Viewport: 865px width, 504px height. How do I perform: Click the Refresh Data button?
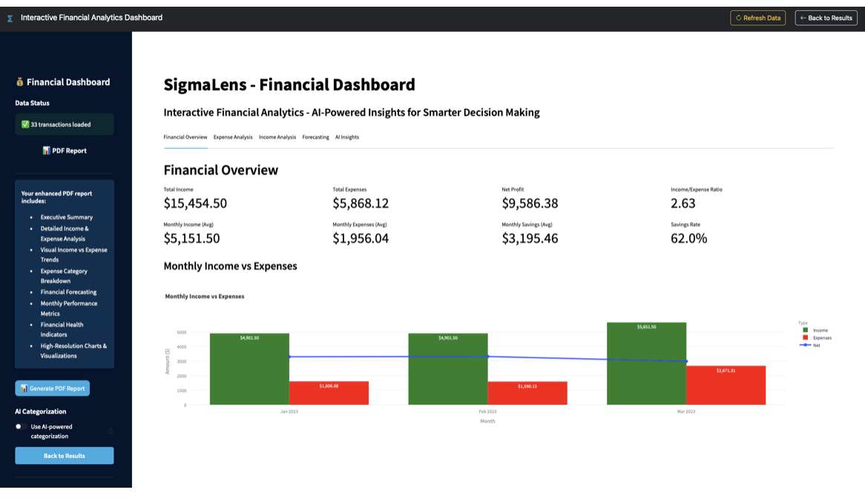point(758,19)
